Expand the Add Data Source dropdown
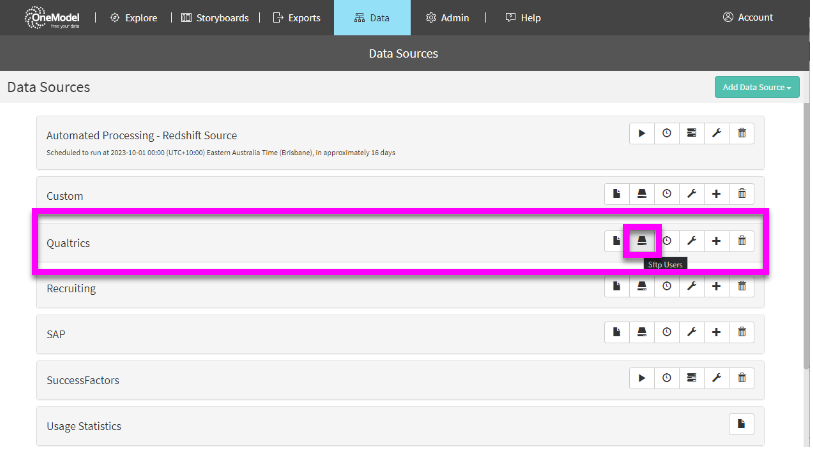Screen dimensions: 813x451 click(757, 88)
